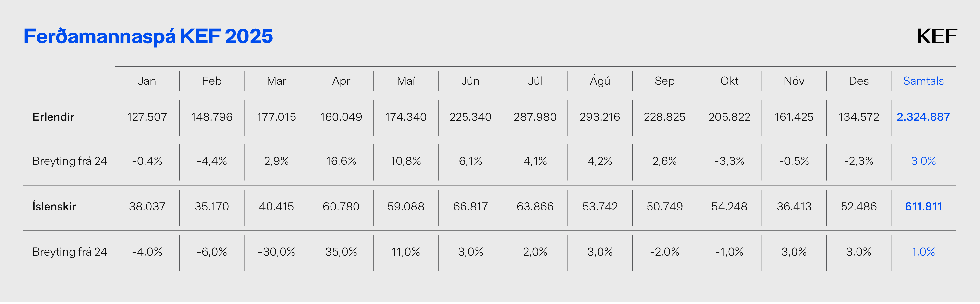This screenshot has width=980, height=304.
Task: Select the Maí column header
Action: pos(405,81)
